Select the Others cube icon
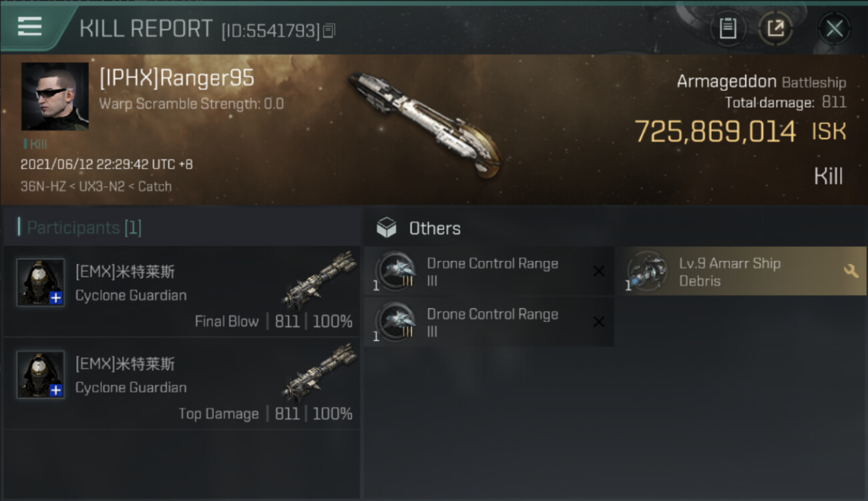The image size is (868, 501). tap(387, 228)
